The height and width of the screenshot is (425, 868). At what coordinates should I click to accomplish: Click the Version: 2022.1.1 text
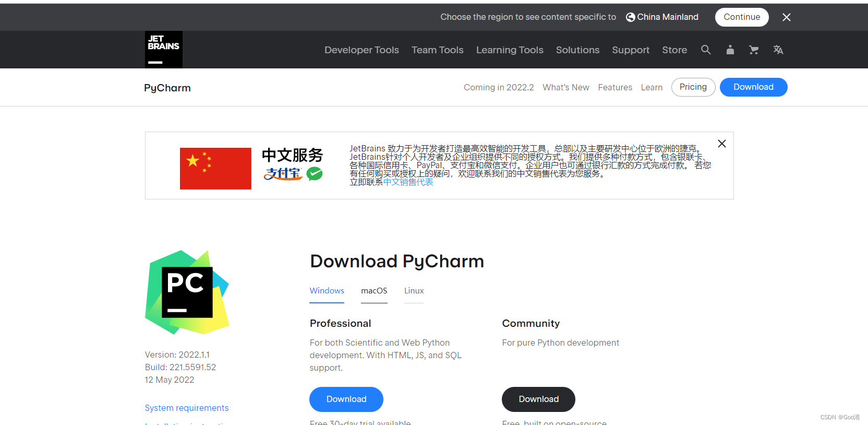(177, 355)
